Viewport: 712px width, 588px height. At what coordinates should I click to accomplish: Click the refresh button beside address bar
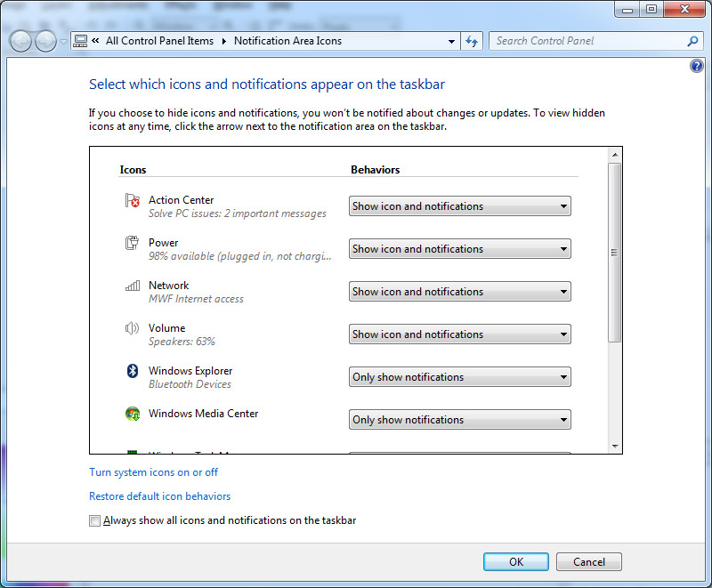[x=472, y=41]
